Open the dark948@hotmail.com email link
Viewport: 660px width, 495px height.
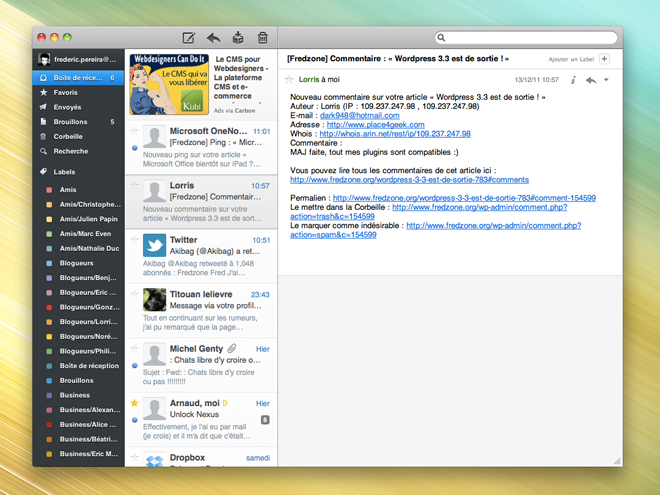360,115
